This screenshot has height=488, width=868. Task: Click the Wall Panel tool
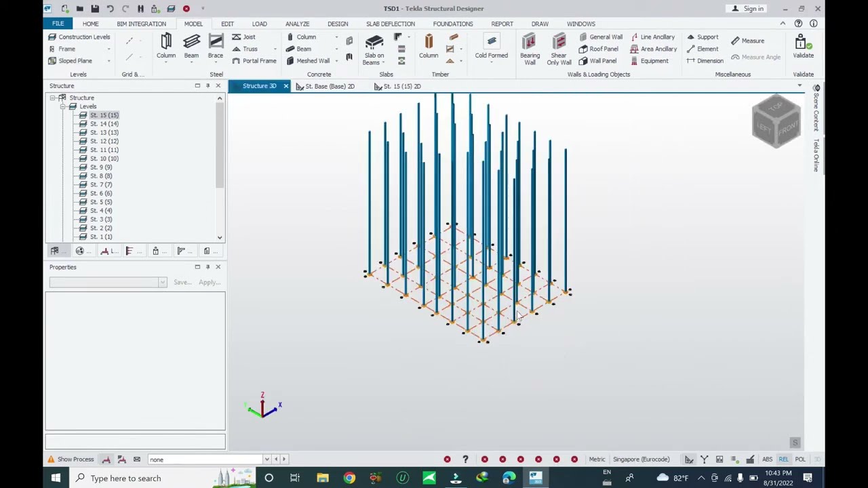pos(597,61)
